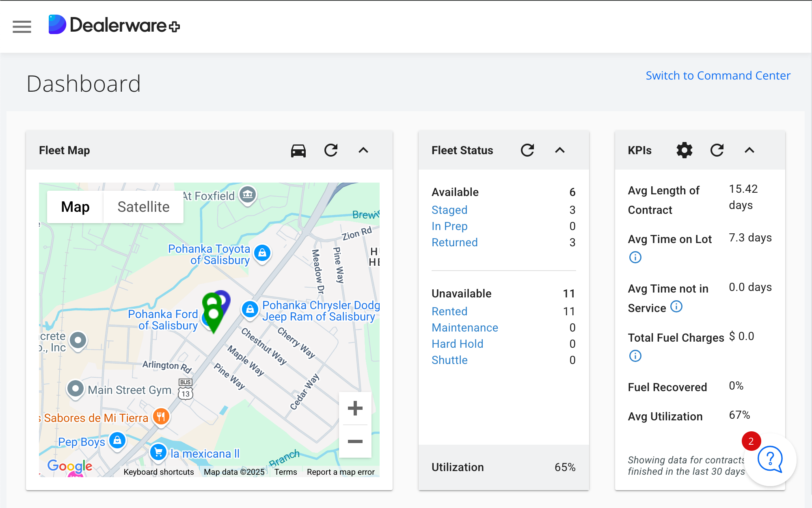
Task: Click the Unavailable count 11
Action: pos(569,293)
